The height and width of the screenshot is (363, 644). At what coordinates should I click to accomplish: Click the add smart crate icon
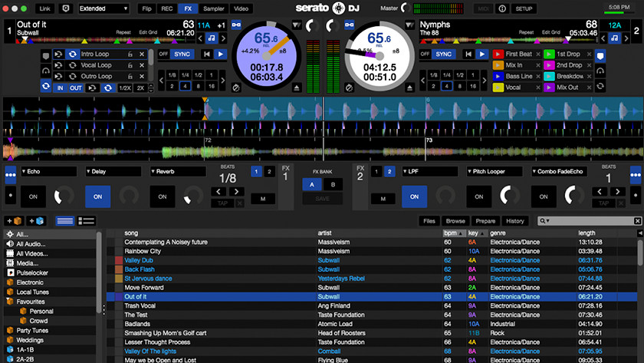[x=37, y=221]
